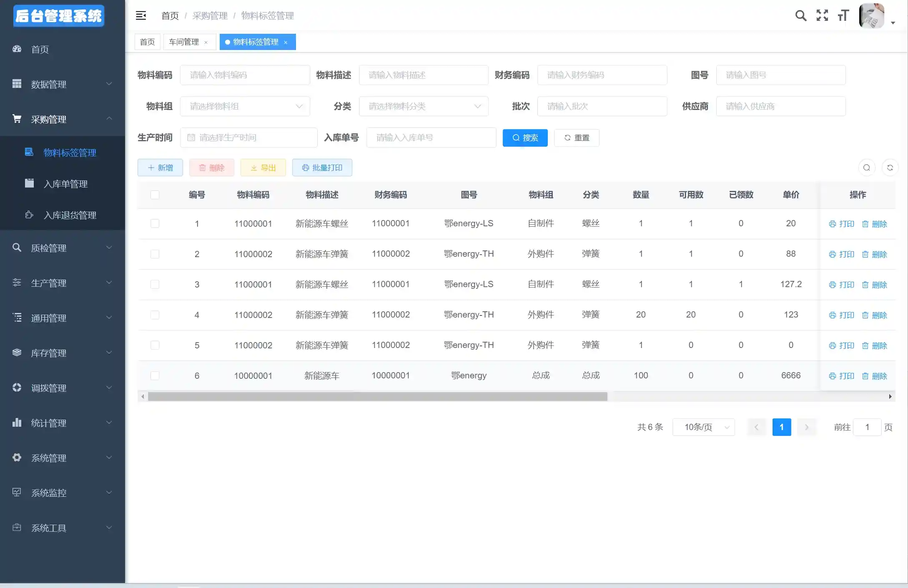Screen dimensions: 908x588
Task: Open the 10条/页 page size dropdown
Action: (x=703, y=427)
